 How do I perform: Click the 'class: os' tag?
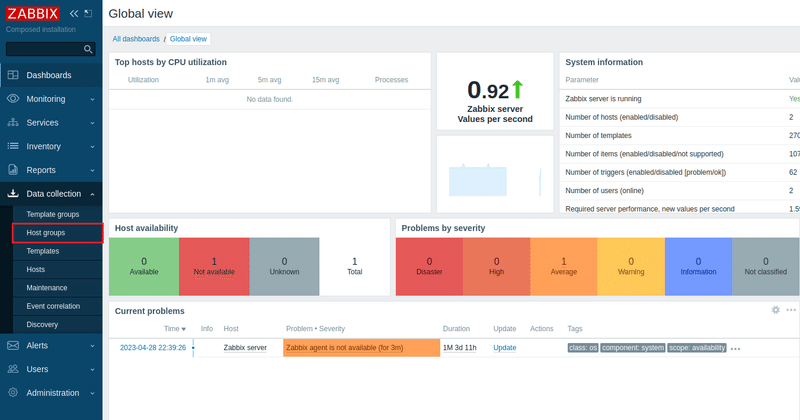pos(583,348)
